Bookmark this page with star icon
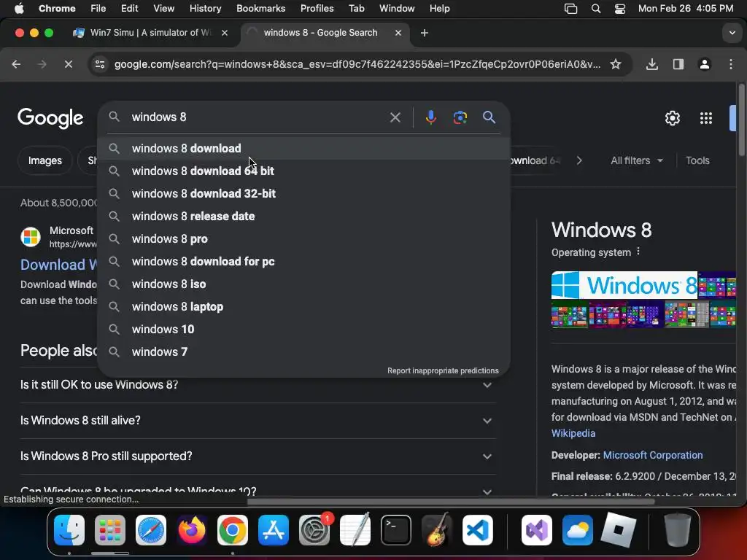This screenshot has width=747, height=560. click(x=616, y=64)
